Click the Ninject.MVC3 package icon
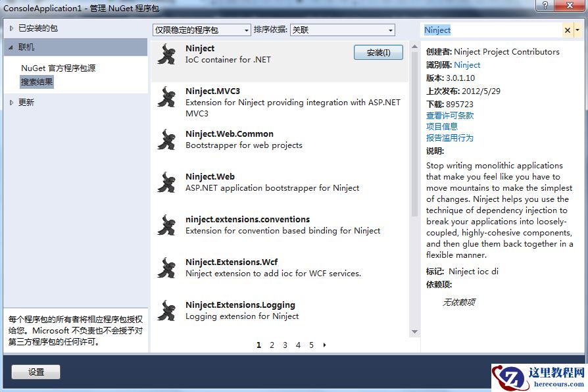Viewport: 588px width, 392px height. pos(167,97)
